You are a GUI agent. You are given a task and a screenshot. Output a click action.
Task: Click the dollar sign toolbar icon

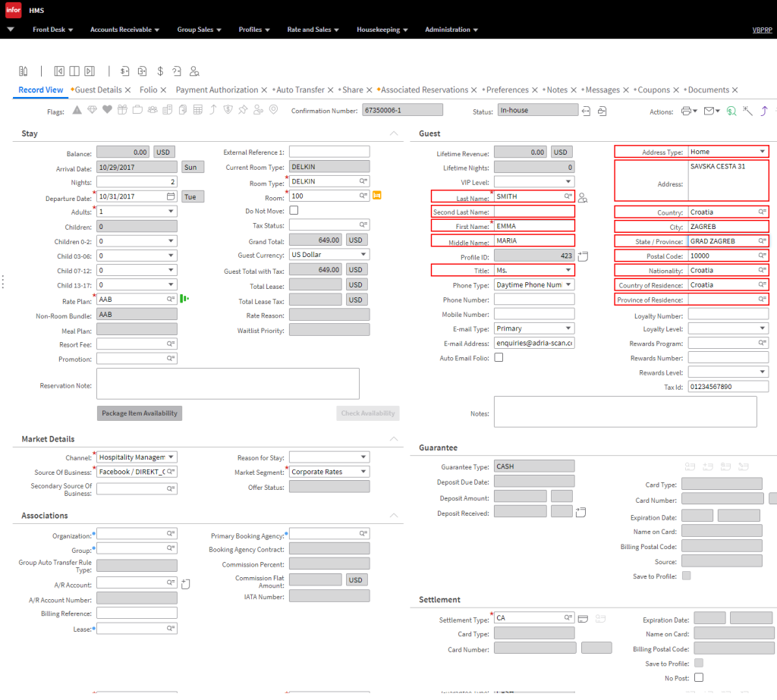[x=160, y=71]
